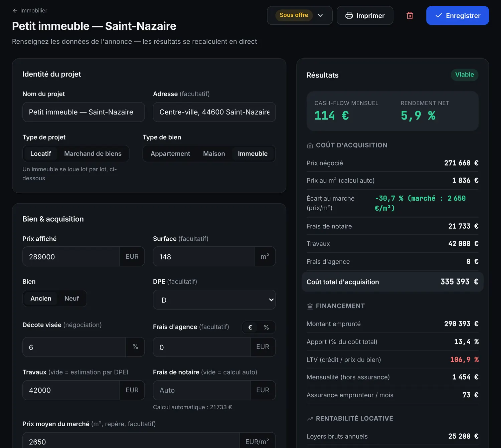
Task: Click the Assurance emprunteur value 73 €
Action: 471,395
